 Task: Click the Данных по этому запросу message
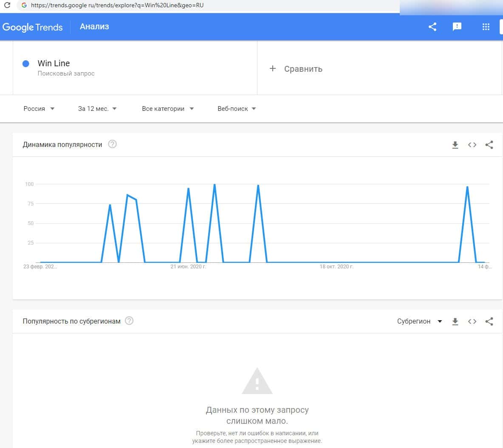coord(257,415)
